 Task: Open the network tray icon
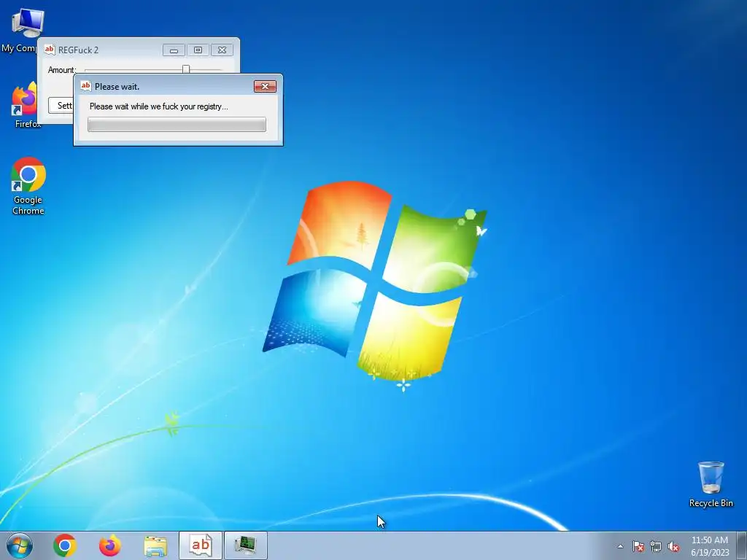[x=656, y=546]
